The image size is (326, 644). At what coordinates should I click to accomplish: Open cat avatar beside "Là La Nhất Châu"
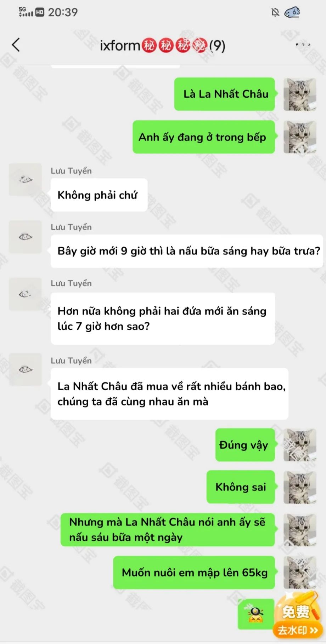(x=300, y=94)
